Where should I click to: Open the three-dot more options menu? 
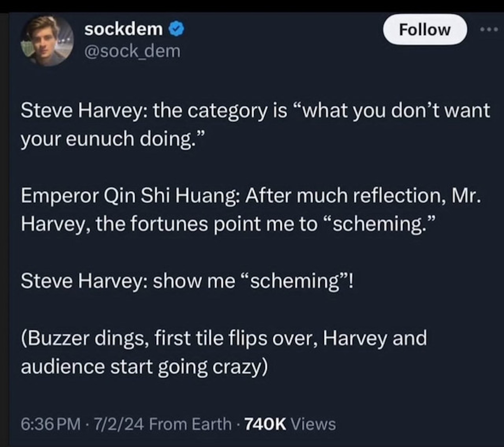[x=489, y=29]
